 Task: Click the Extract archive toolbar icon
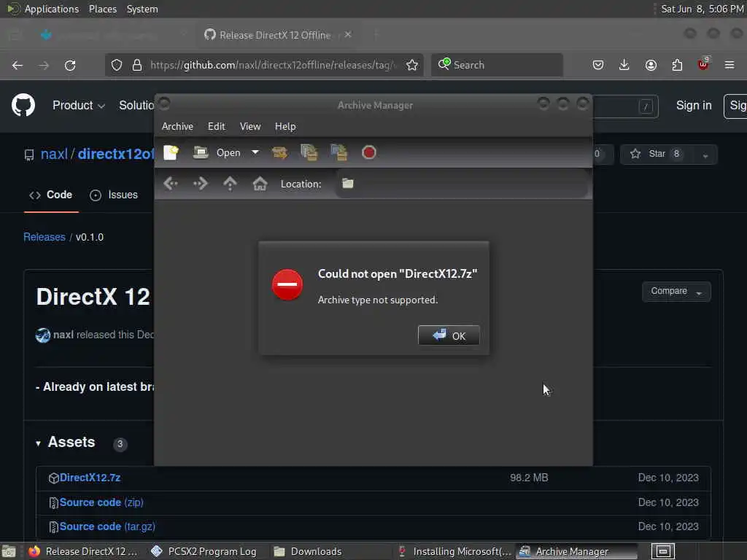tap(279, 152)
